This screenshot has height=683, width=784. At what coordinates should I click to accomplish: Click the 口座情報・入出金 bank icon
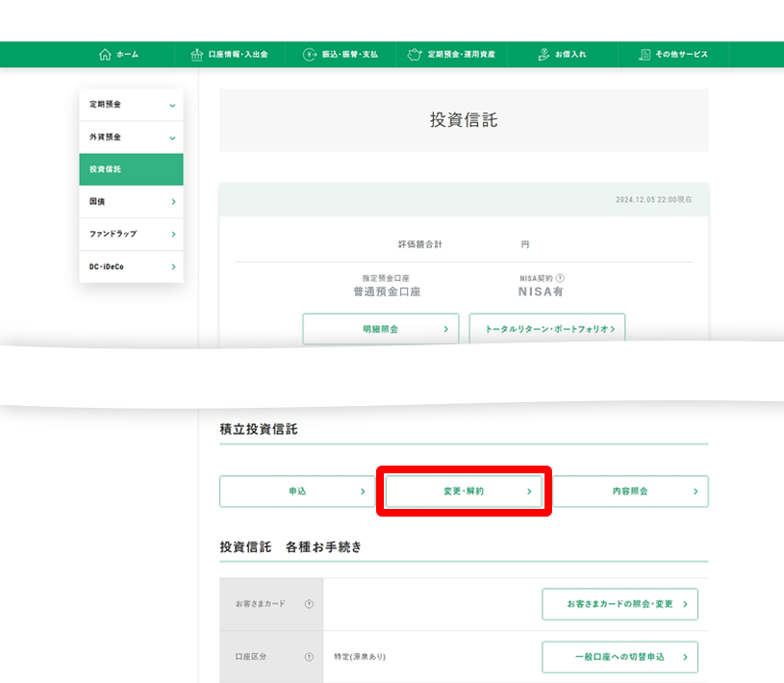coord(198,55)
